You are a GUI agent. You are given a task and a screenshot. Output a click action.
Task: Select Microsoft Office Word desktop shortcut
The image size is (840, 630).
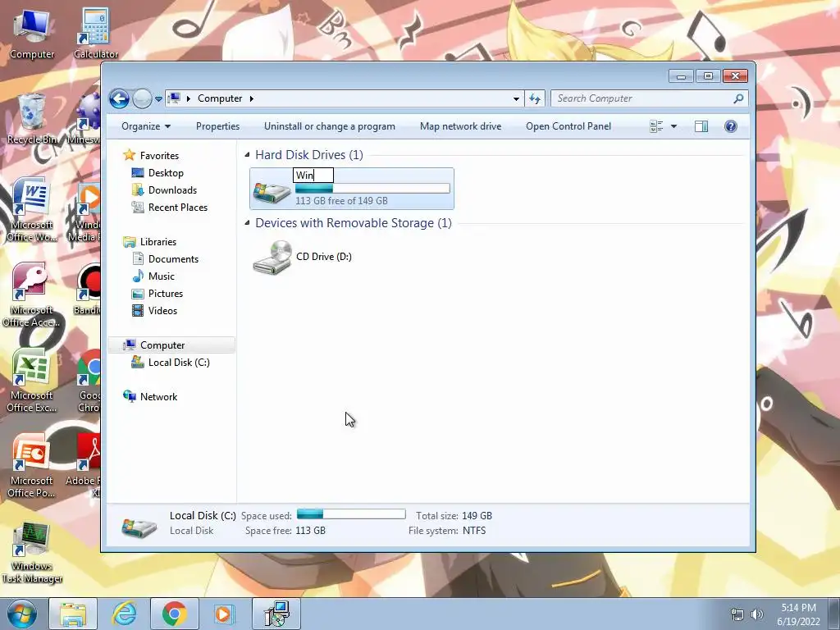[32, 210]
